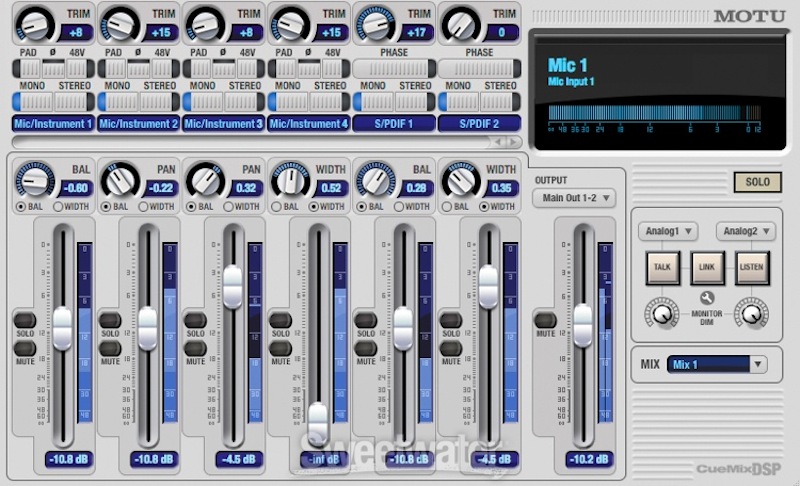The height and width of the screenshot is (486, 800).
Task: Select the Mic/Instrument 4 channel label
Action: (309, 123)
